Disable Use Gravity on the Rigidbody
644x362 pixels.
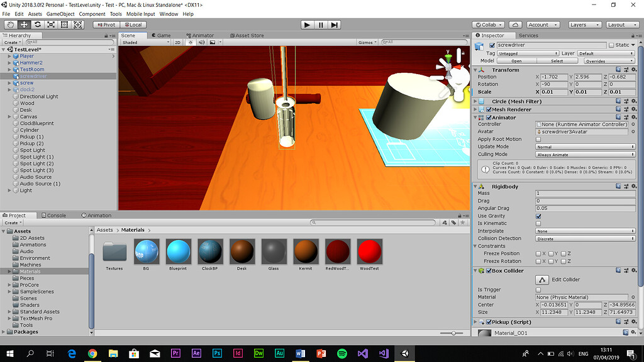pyautogui.click(x=538, y=216)
